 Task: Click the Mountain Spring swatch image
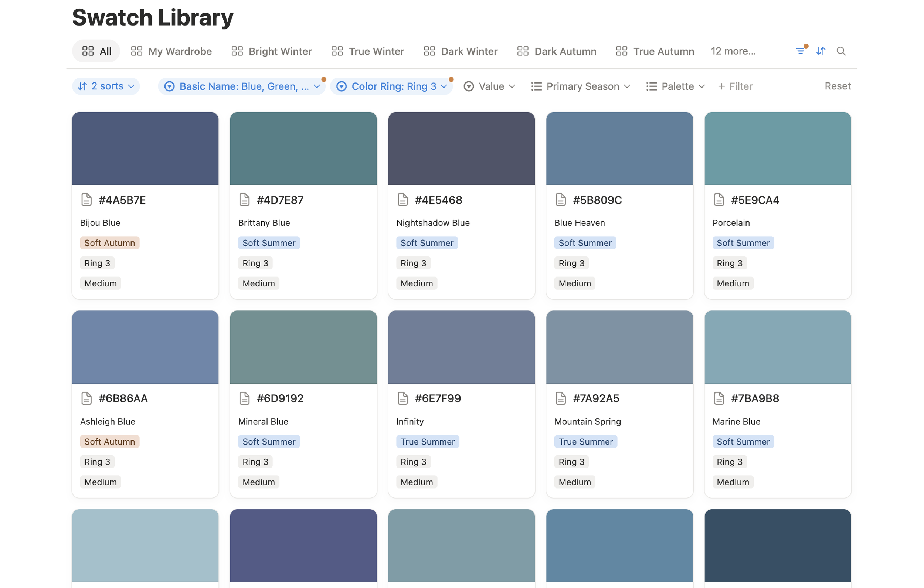coord(620,347)
